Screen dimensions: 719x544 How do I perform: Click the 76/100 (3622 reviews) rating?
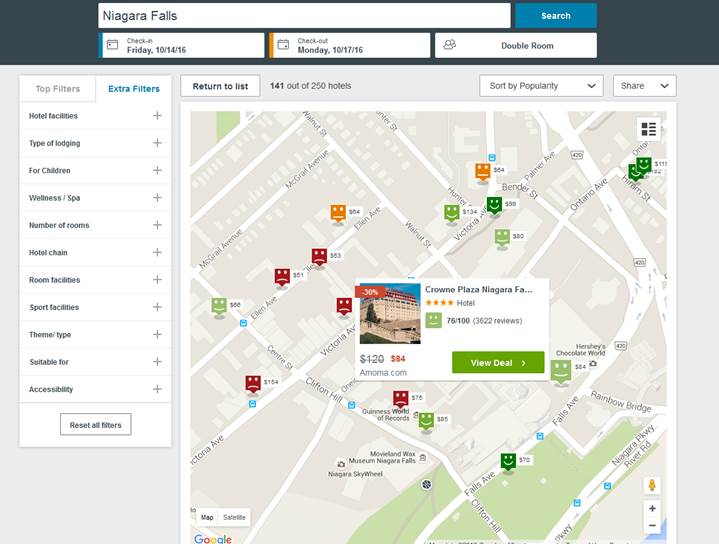pos(484,321)
